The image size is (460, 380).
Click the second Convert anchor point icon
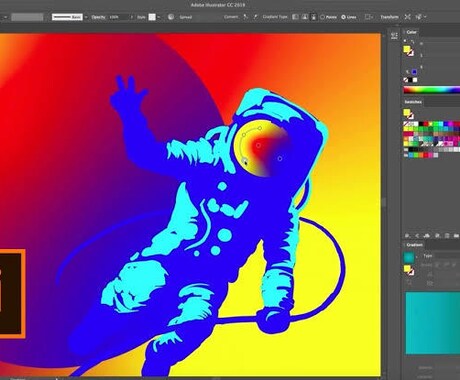(255, 16)
